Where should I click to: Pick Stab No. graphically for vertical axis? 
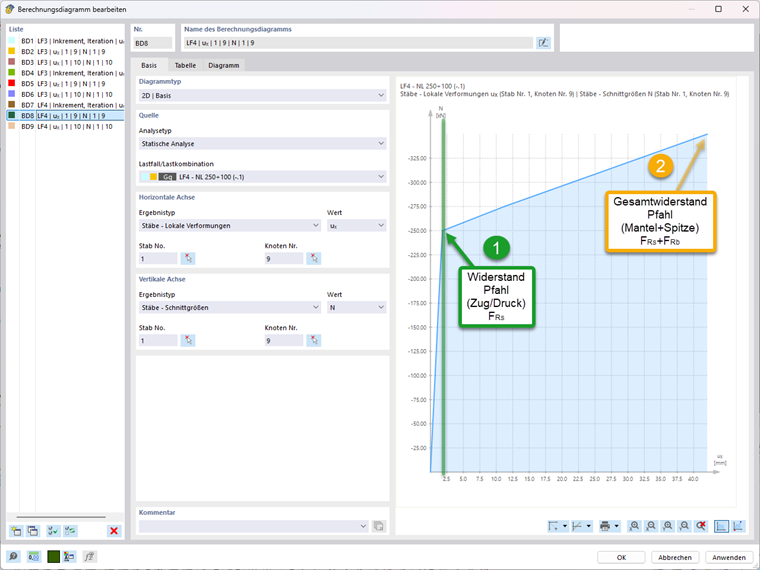click(188, 340)
